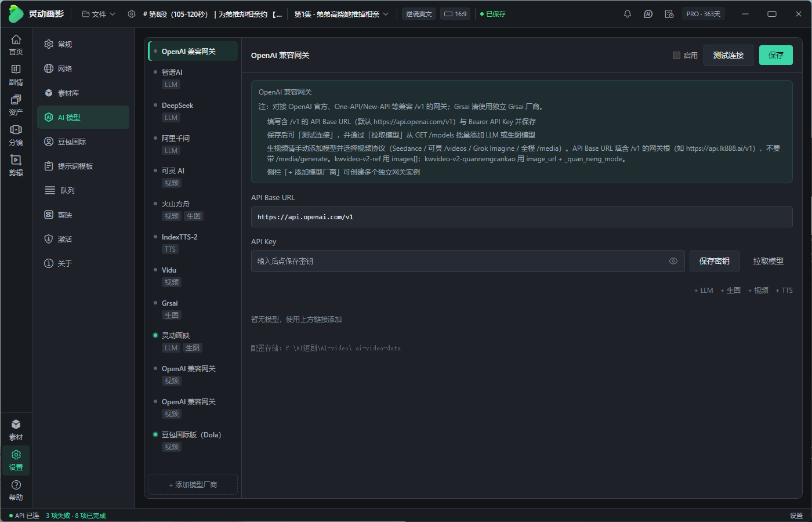Click the API 已连 status bar entry
The width and height of the screenshot is (812, 522).
pyautogui.click(x=24, y=516)
